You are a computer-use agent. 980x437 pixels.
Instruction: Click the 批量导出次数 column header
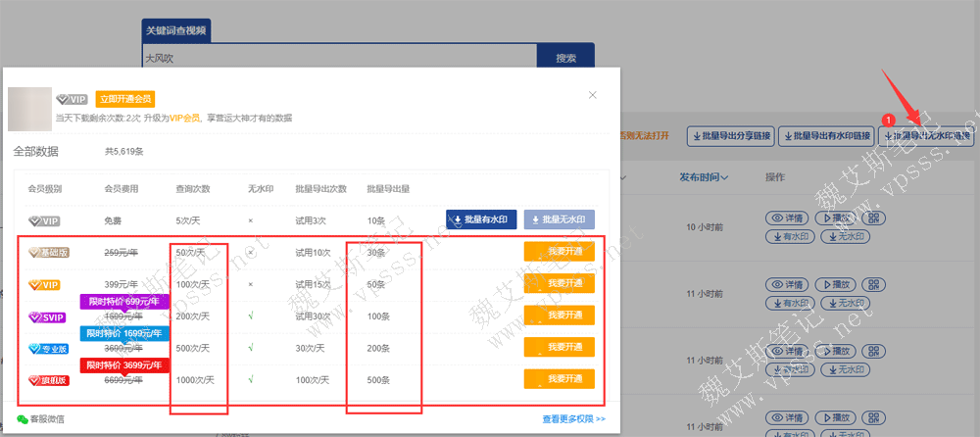point(321,189)
